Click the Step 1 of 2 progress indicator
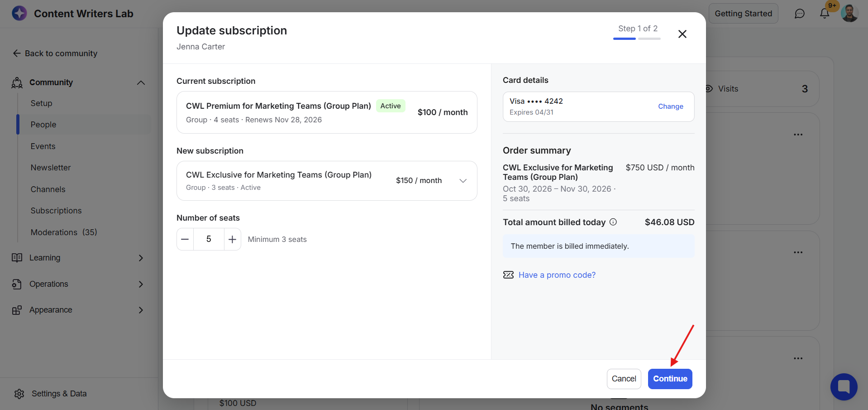The image size is (868, 410). pyautogui.click(x=637, y=32)
